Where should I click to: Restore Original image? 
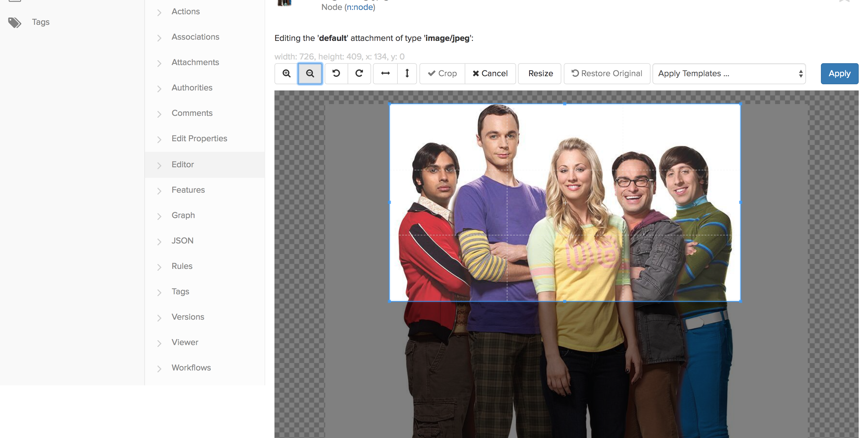pyautogui.click(x=607, y=73)
